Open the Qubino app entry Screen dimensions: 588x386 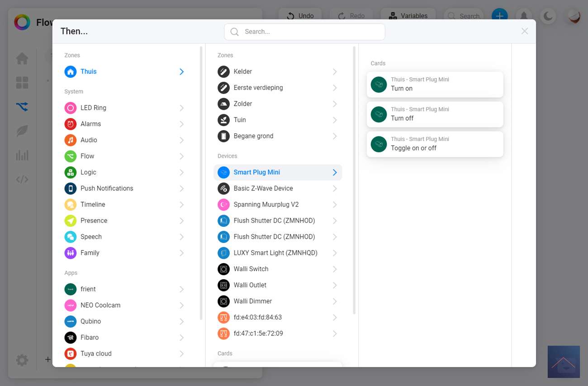click(90, 321)
